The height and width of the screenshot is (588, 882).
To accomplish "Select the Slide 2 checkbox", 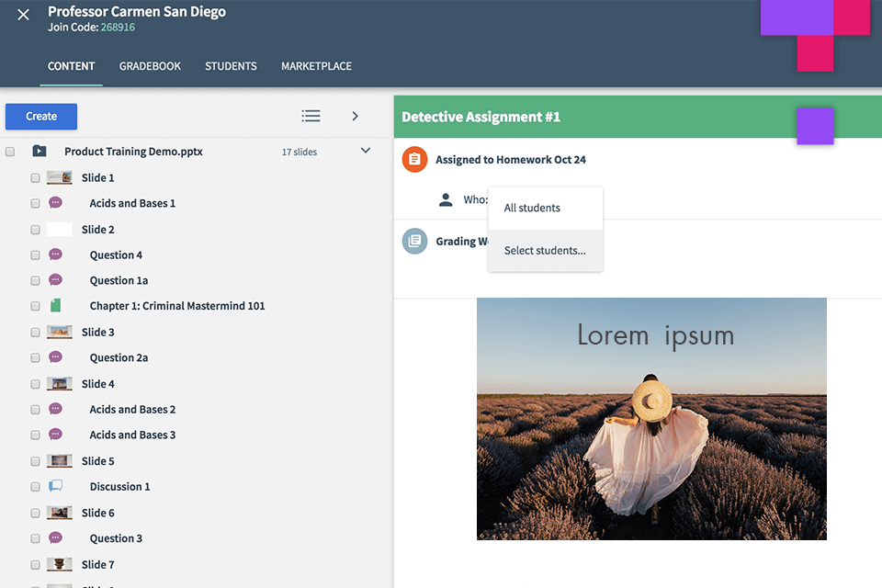I will tap(36, 230).
